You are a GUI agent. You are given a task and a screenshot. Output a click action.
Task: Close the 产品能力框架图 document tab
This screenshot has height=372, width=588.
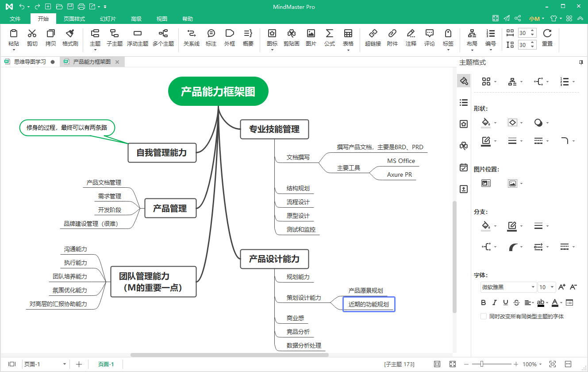click(117, 62)
